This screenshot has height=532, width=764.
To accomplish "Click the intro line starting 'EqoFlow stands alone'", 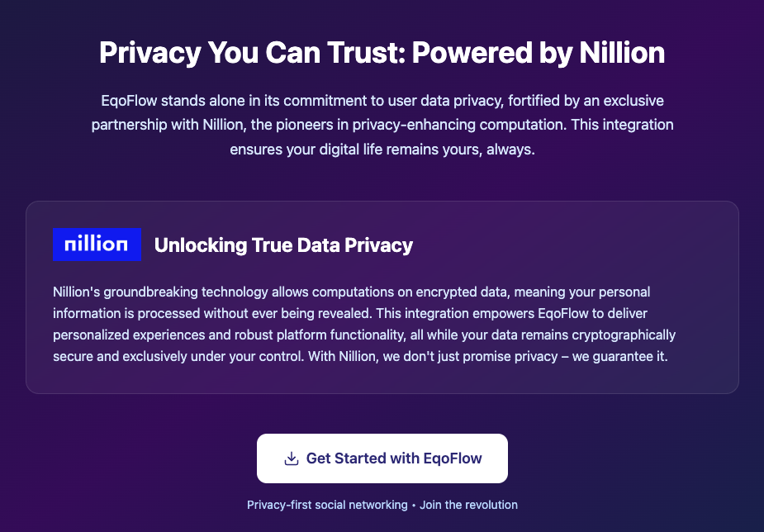I will (x=382, y=102).
